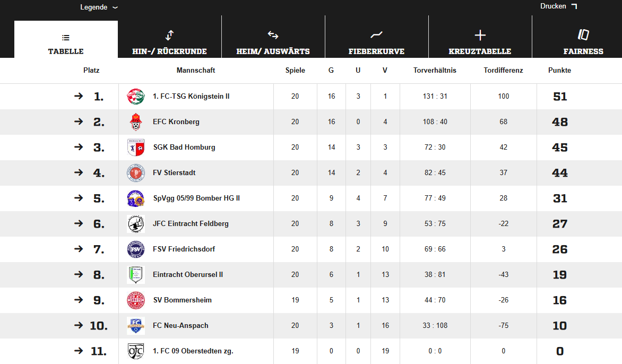Show the Fieberkurve tab
Image resolution: width=622 pixels, height=364 pixels.
click(376, 42)
